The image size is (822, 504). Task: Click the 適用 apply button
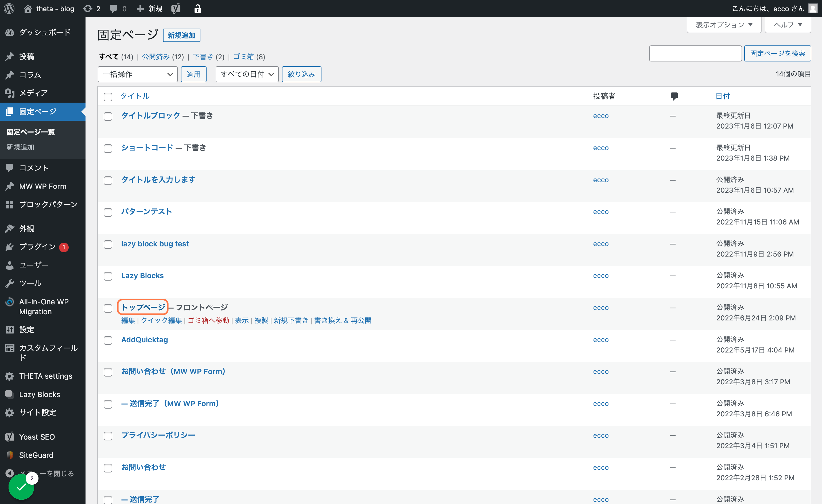193,74
